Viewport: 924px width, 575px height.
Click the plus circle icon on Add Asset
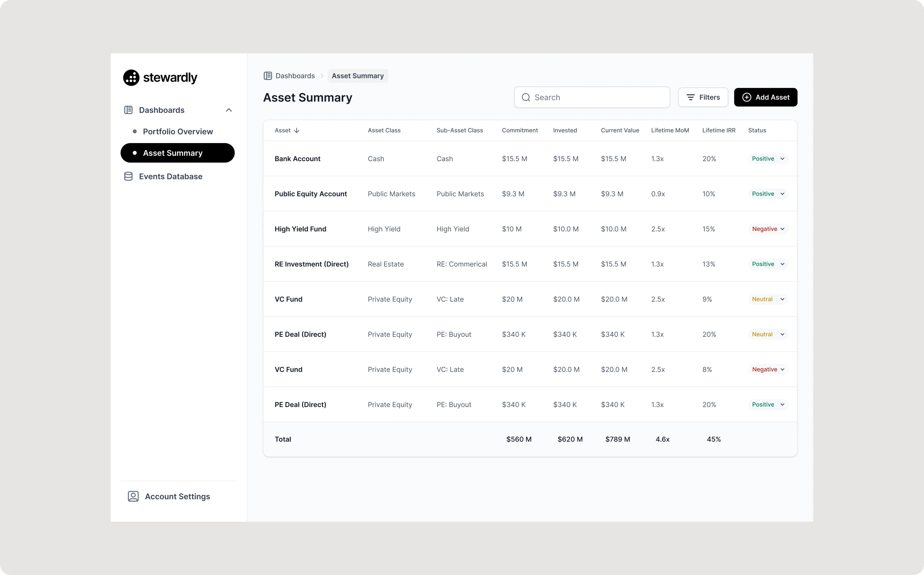click(x=747, y=97)
